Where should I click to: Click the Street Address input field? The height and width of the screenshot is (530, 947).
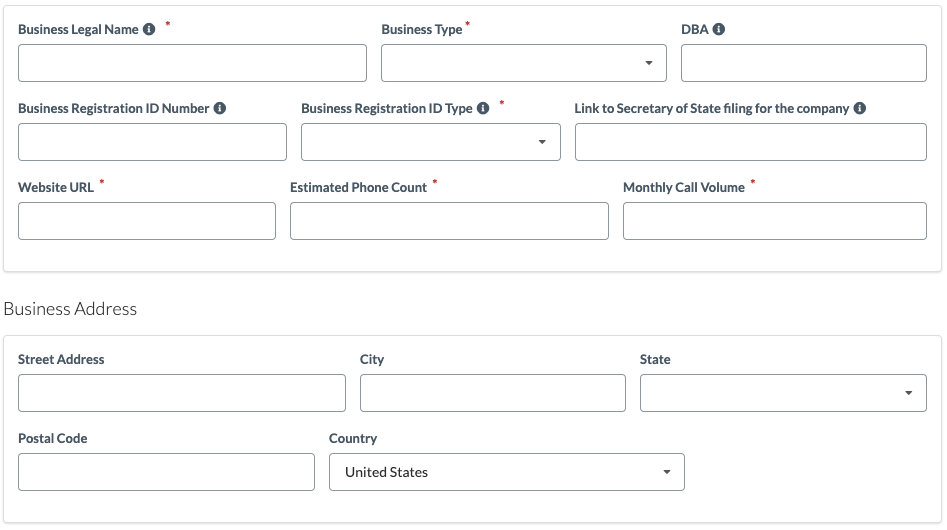[182, 393]
